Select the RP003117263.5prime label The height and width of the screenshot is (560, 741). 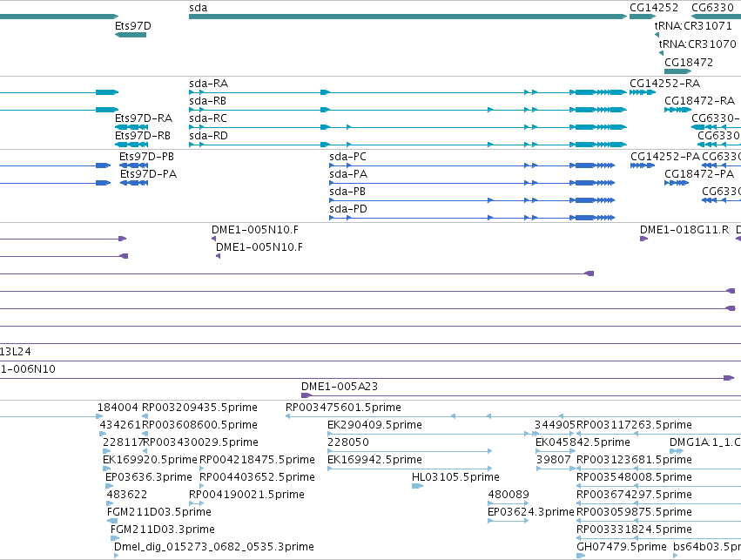point(634,425)
